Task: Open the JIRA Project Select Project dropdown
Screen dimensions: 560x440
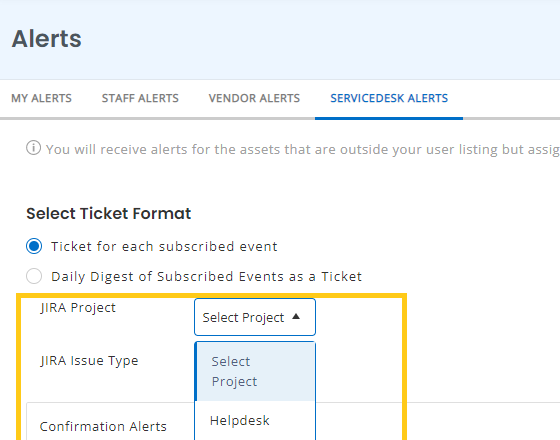Action: [255, 317]
